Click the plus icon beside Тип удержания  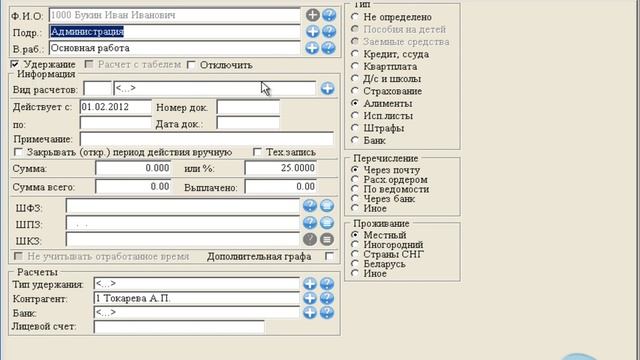pyautogui.click(x=310, y=284)
